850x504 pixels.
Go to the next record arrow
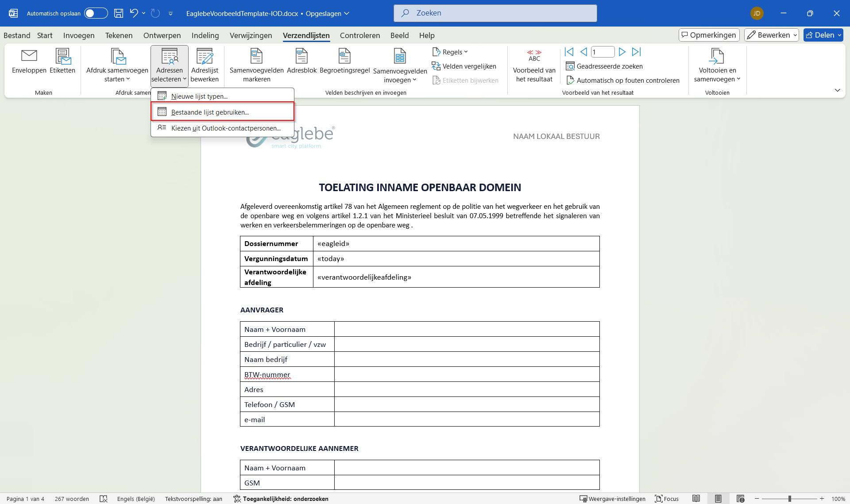click(x=622, y=52)
